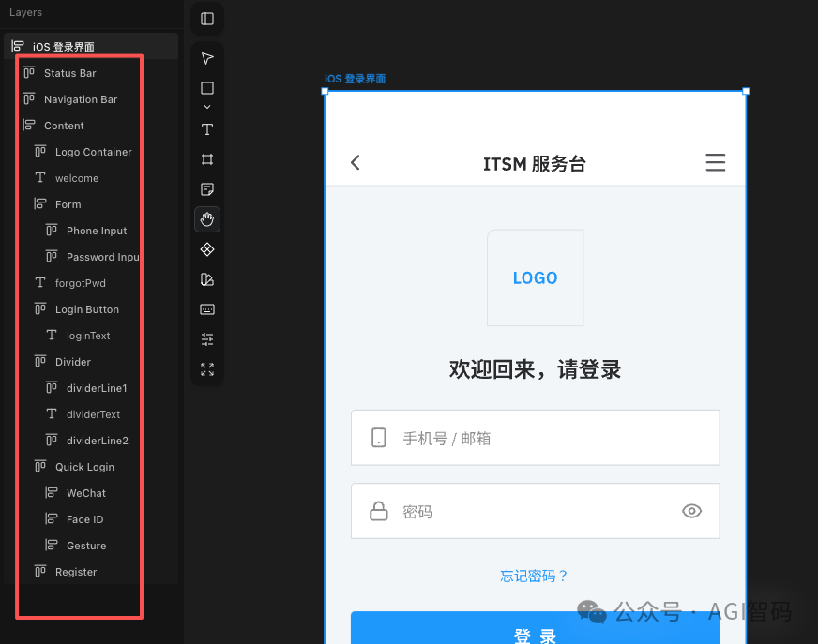Activate the Hand tool
This screenshot has height=644, width=818.
[x=206, y=218]
